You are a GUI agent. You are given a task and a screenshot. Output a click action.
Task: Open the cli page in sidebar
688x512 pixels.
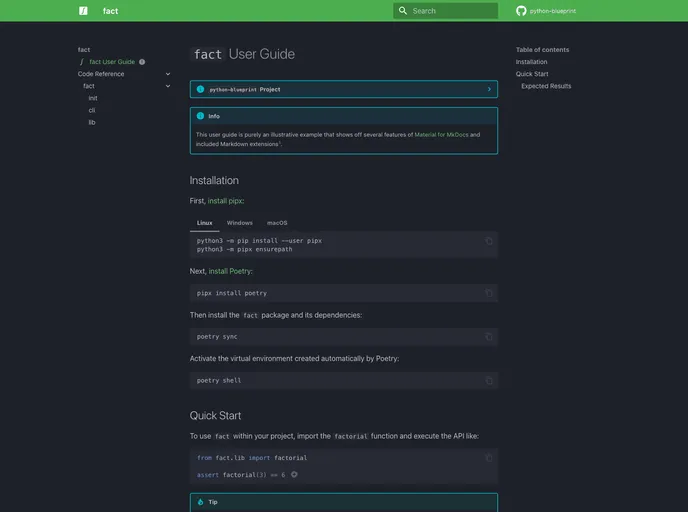point(92,110)
